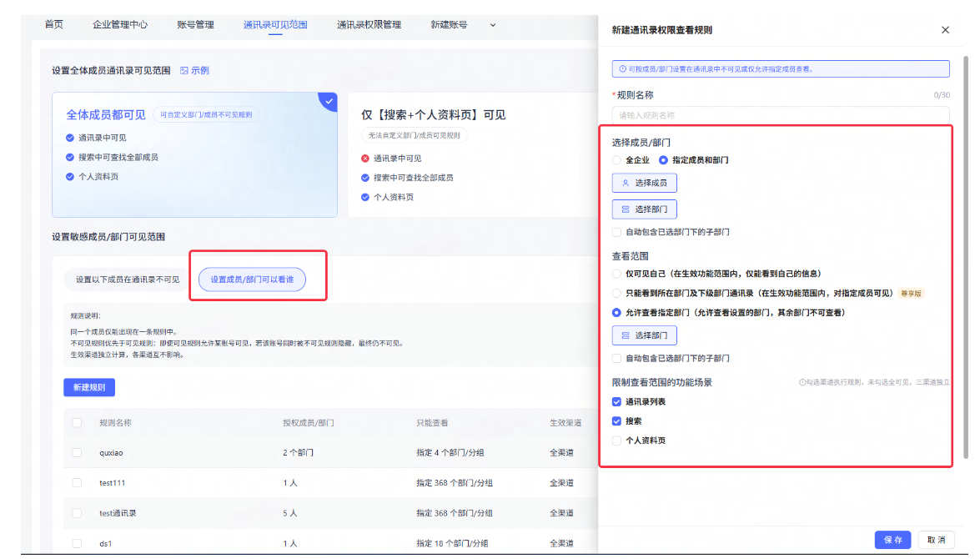Click the ds1 rule name
Image resolution: width=980 pixels, height=559 pixels.
[106, 543]
